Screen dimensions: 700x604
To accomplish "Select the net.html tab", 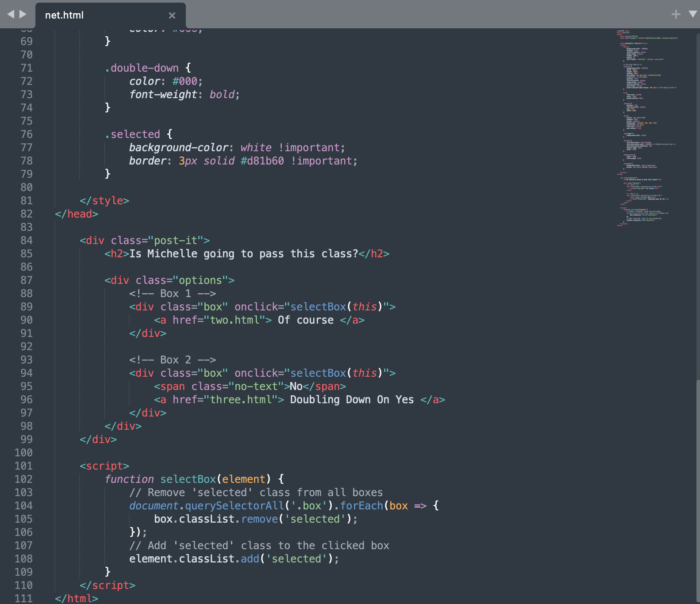I will [x=110, y=15].
